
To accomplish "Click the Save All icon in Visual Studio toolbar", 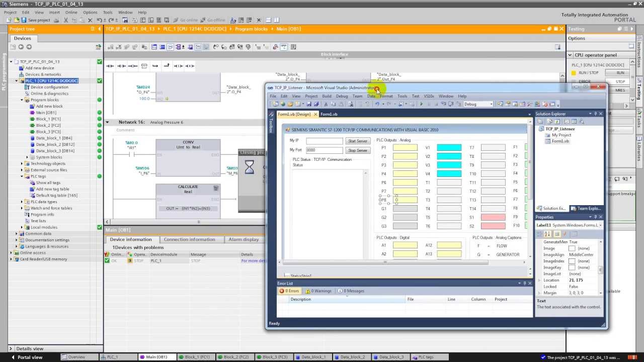I will click(315, 104).
